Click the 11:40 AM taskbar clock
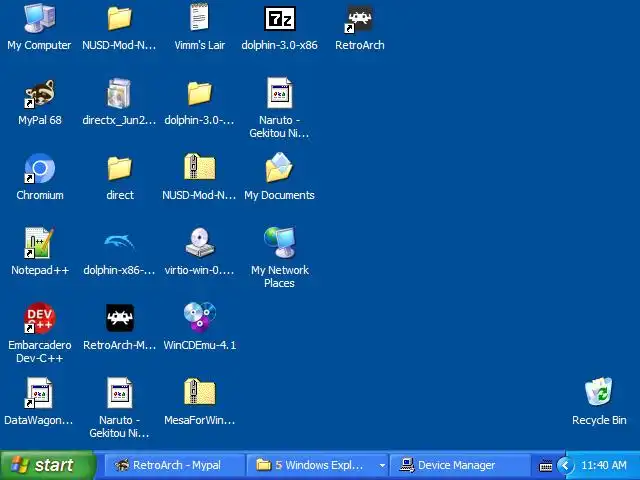The image size is (640, 480). [604, 465]
